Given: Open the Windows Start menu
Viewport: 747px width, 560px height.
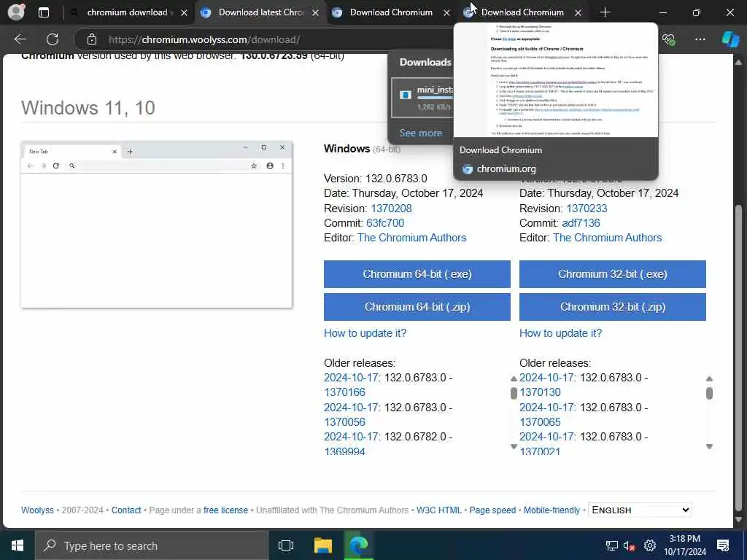Looking at the screenshot, I should click(18, 545).
